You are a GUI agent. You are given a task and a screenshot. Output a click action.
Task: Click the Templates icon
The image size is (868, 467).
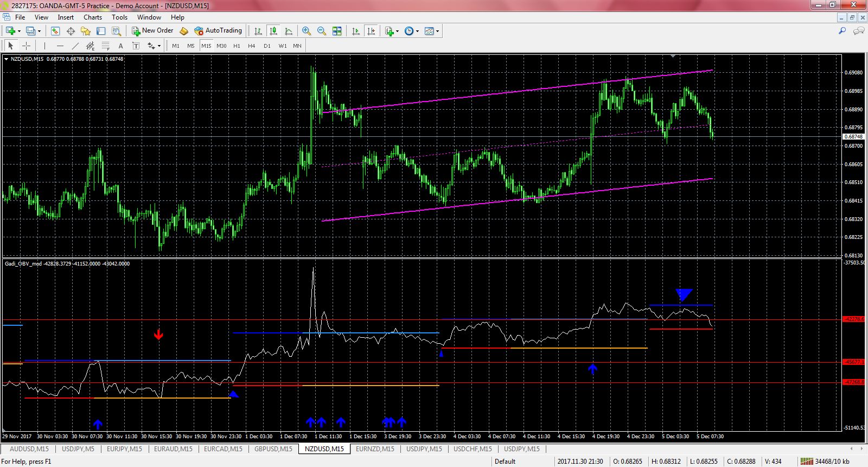pos(429,31)
